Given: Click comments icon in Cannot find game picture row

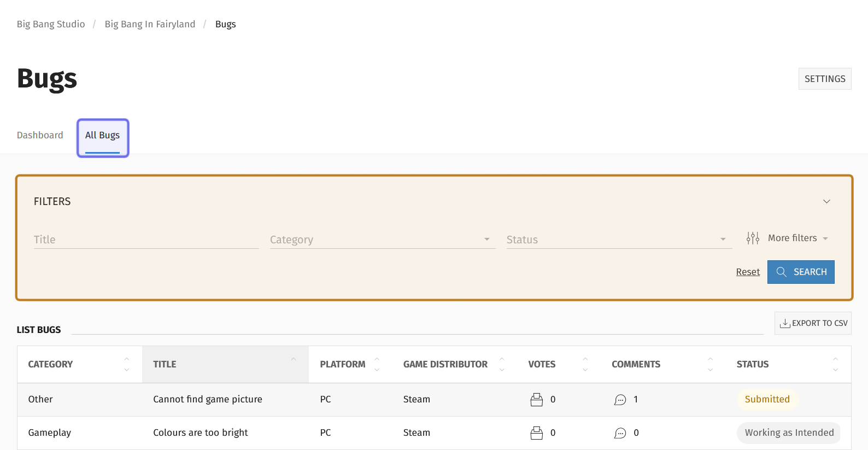Looking at the screenshot, I should click(620, 400).
